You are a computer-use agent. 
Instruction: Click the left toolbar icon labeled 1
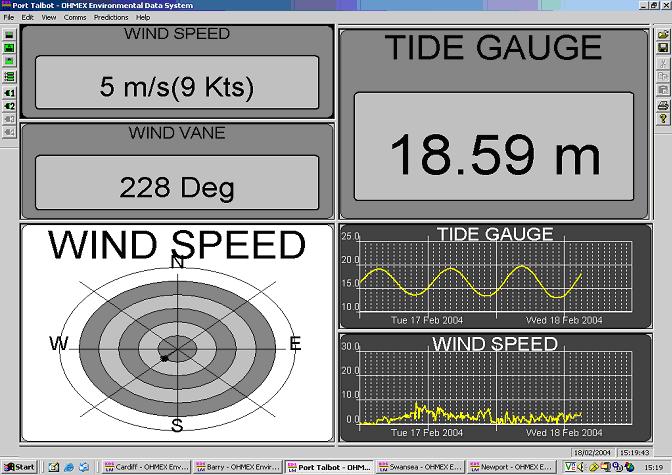[x=9, y=92]
